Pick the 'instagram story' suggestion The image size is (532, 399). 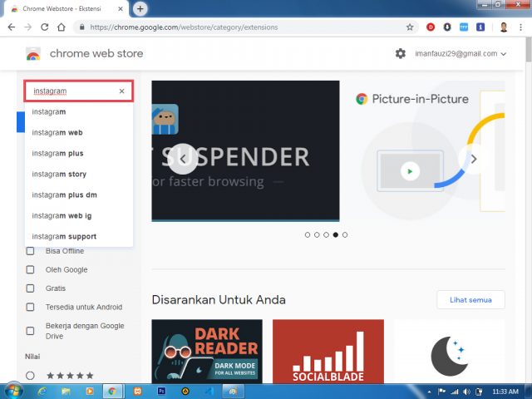(x=79, y=174)
